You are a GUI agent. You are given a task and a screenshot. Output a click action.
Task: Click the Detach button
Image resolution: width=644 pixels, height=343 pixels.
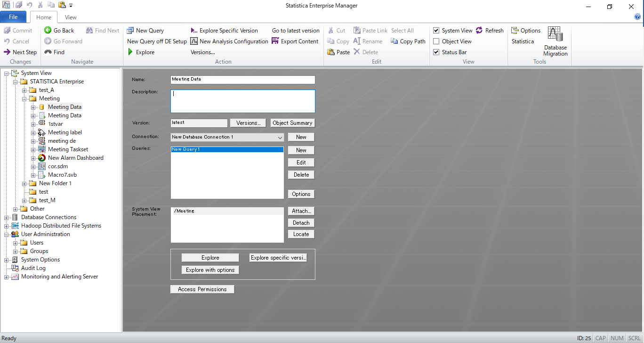tap(301, 223)
